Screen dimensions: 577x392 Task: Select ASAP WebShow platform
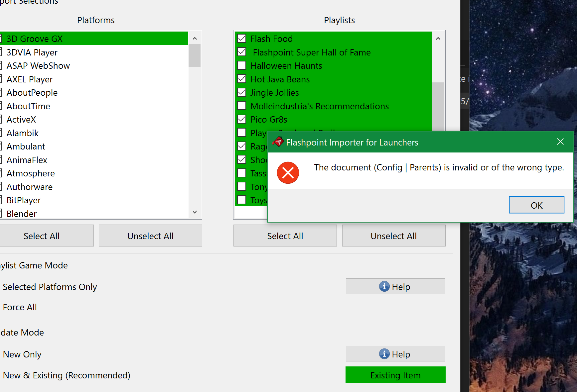coord(94,65)
